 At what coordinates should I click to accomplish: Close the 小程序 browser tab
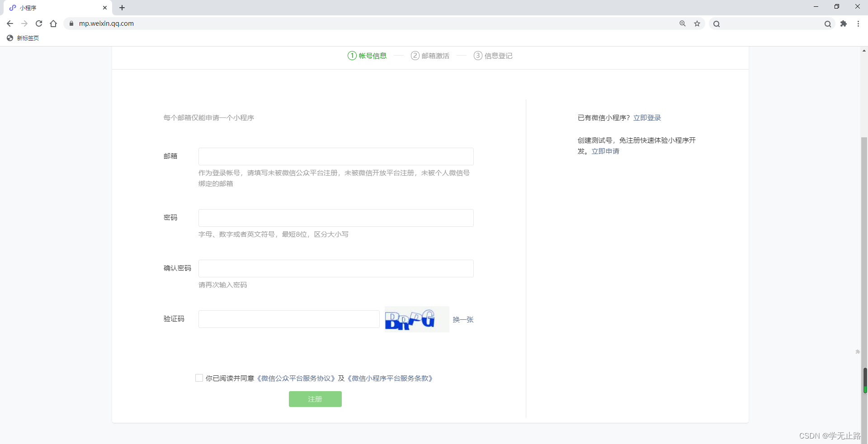105,8
